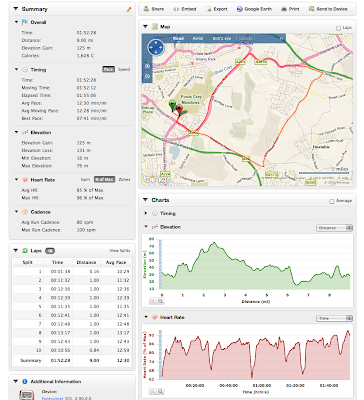This screenshot has height=400, width=364.
Task: Open the View Splits link
Action: pyautogui.click(x=120, y=251)
